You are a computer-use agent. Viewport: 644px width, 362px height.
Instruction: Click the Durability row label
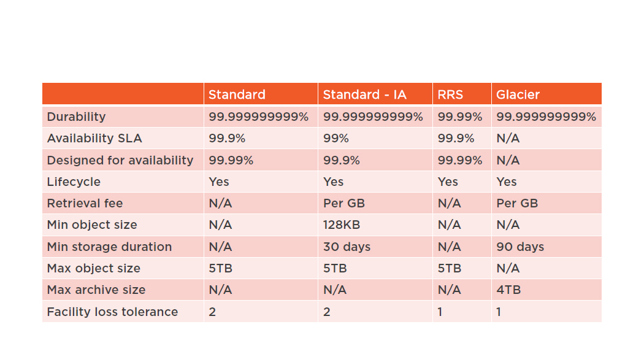[x=77, y=117]
